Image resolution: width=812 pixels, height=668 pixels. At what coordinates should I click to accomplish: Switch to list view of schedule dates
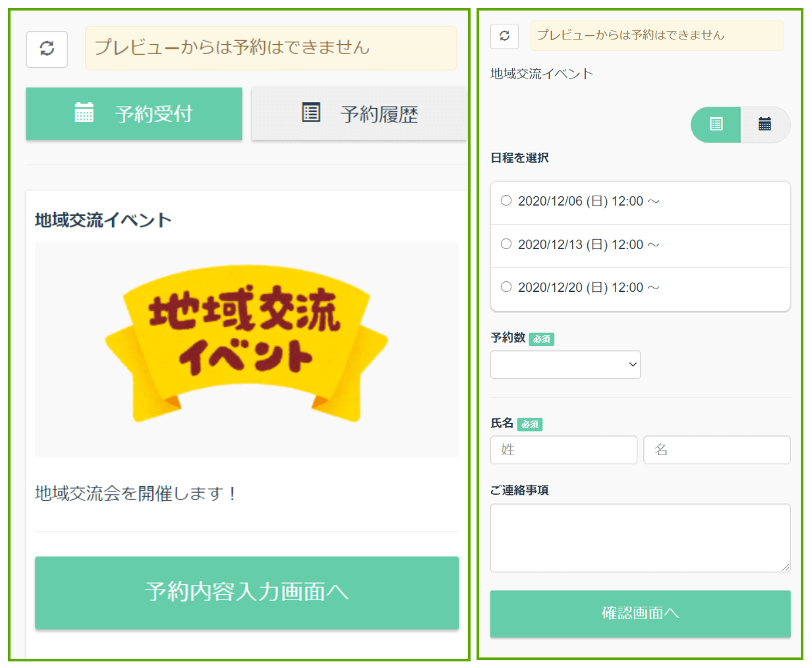tap(716, 125)
